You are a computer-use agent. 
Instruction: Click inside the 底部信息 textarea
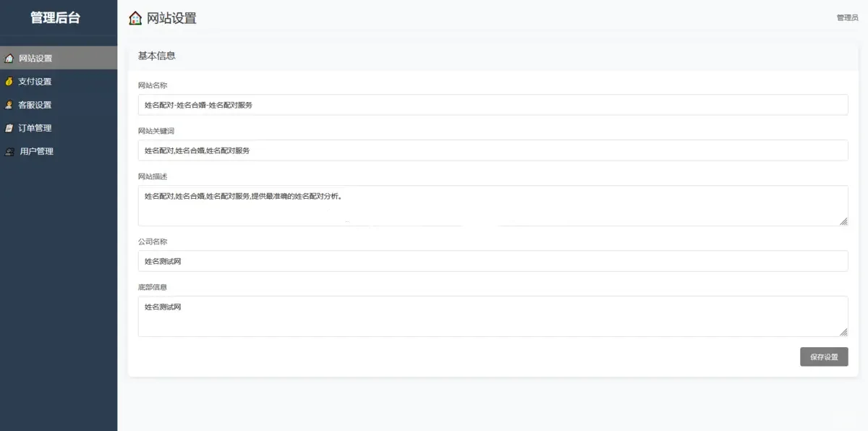(493, 316)
